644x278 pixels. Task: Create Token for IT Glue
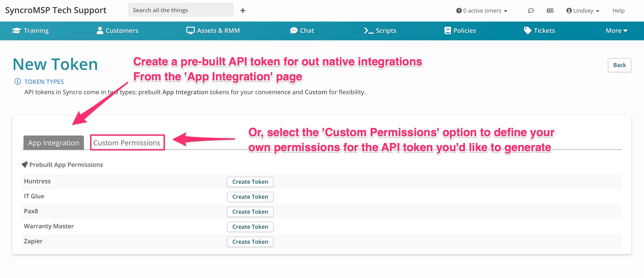pos(250,196)
